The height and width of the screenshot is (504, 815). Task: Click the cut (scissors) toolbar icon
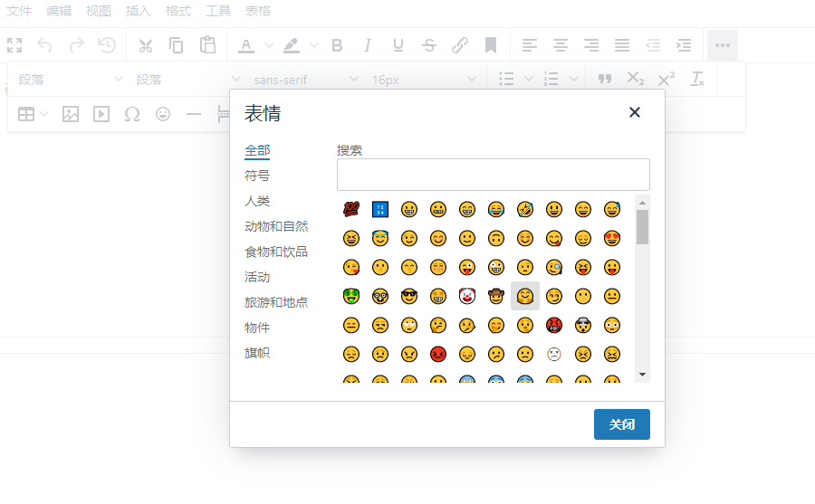click(145, 45)
